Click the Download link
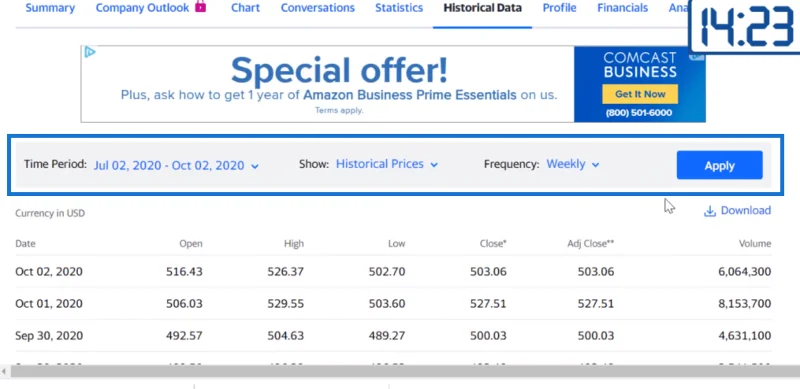The image size is (800, 389). [745, 210]
